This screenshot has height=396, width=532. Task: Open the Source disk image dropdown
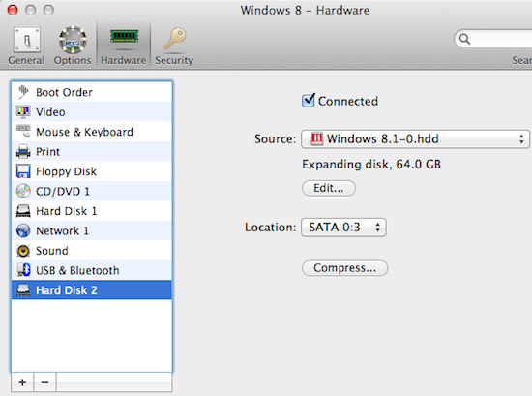(415, 138)
